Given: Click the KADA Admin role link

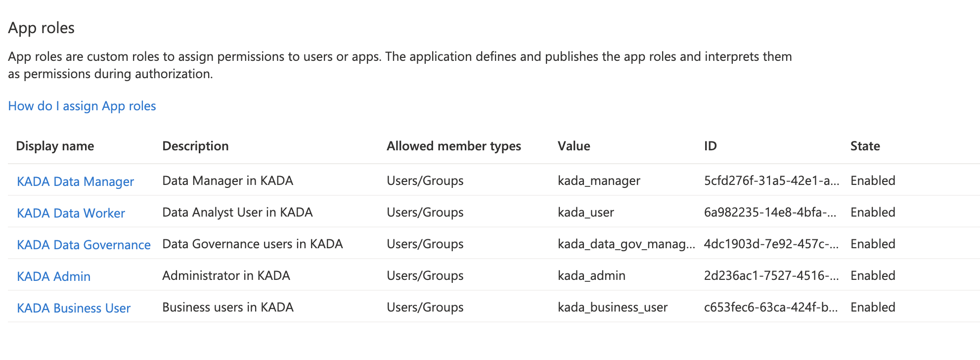Looking at the screenshot, I should point(53,276).
